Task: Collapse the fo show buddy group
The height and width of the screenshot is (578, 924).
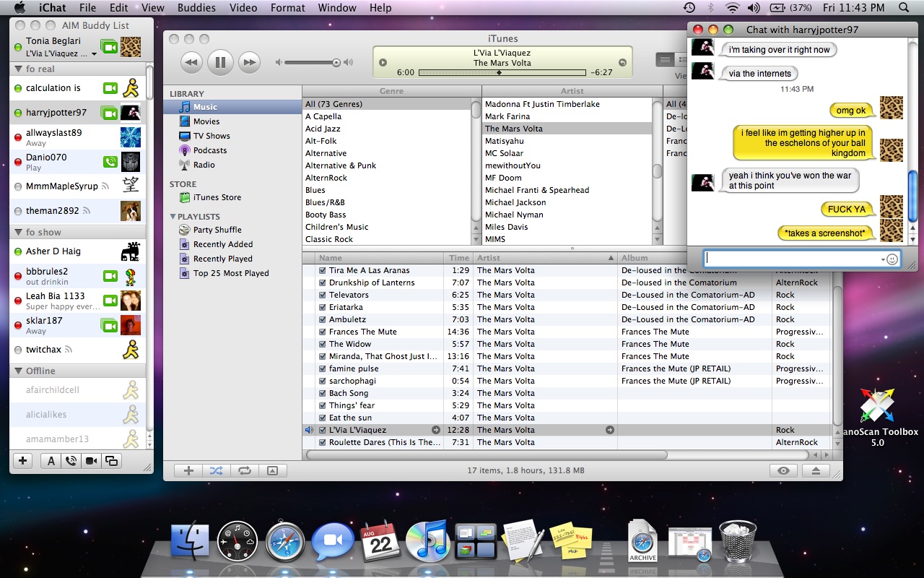Action: pyautogui.click(x=19, y=233)
